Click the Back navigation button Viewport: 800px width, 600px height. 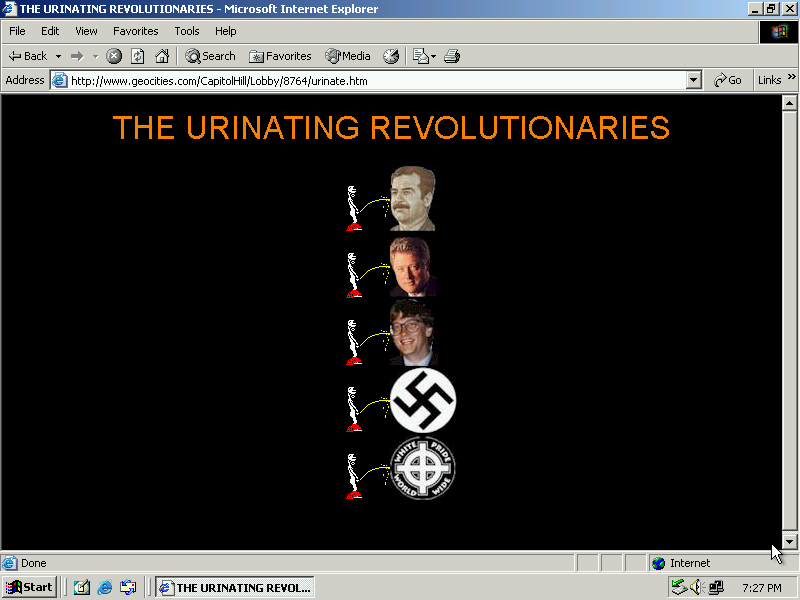point(28,56)
